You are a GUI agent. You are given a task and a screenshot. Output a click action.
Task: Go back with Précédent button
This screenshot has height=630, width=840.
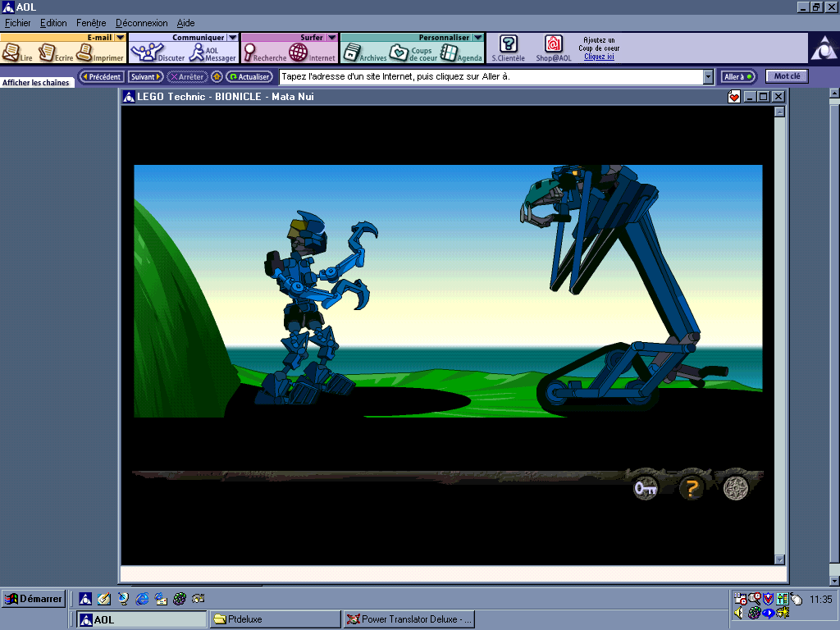(x=102, y=76)
